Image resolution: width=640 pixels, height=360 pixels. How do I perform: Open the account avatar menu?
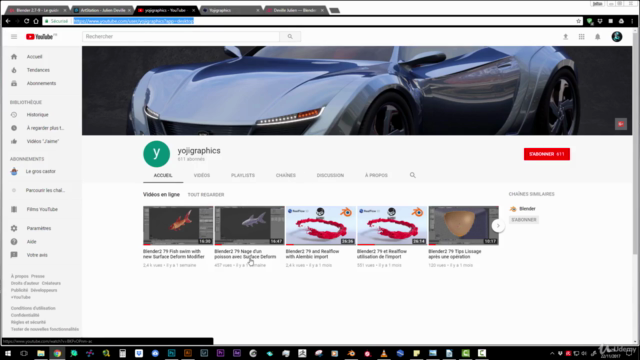617,37
